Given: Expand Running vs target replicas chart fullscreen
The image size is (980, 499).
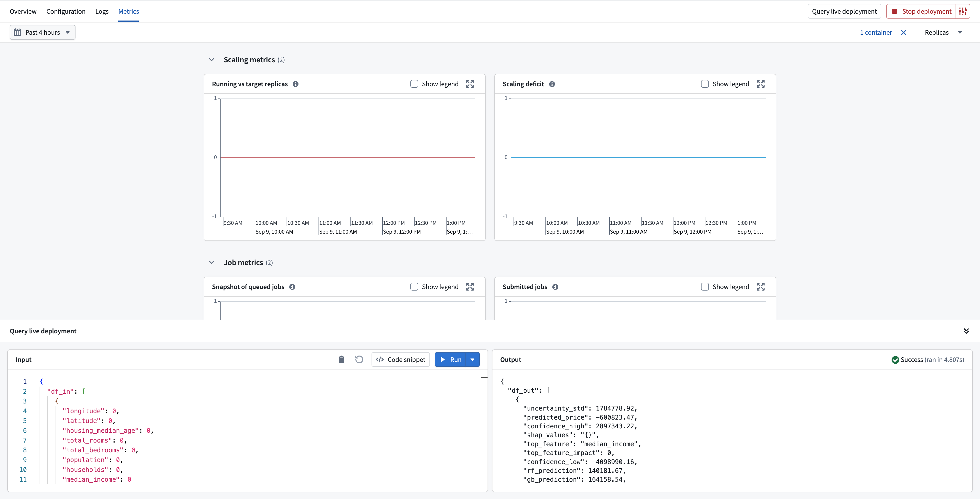Looking at the screenshot, I should 470,84.
